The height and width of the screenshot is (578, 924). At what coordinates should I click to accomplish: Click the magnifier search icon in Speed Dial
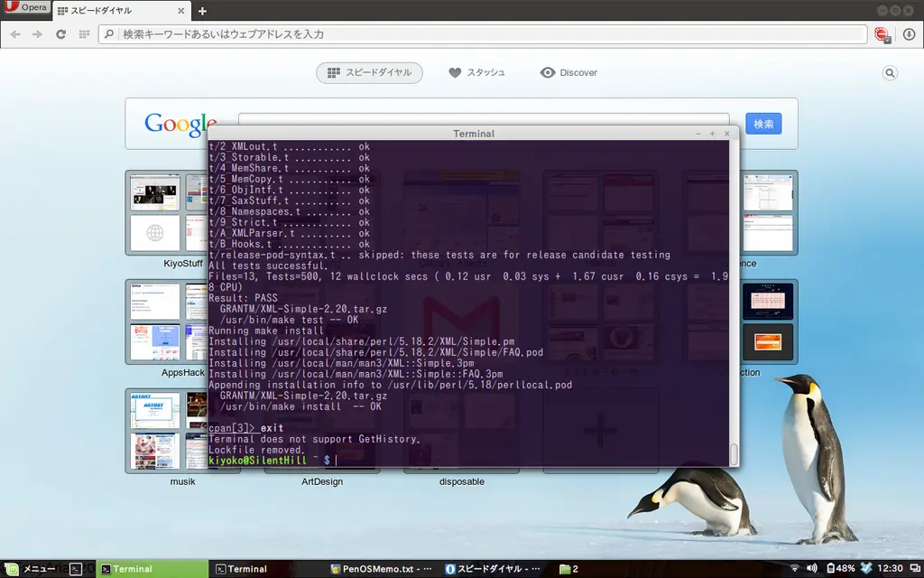tap(890, 72)
